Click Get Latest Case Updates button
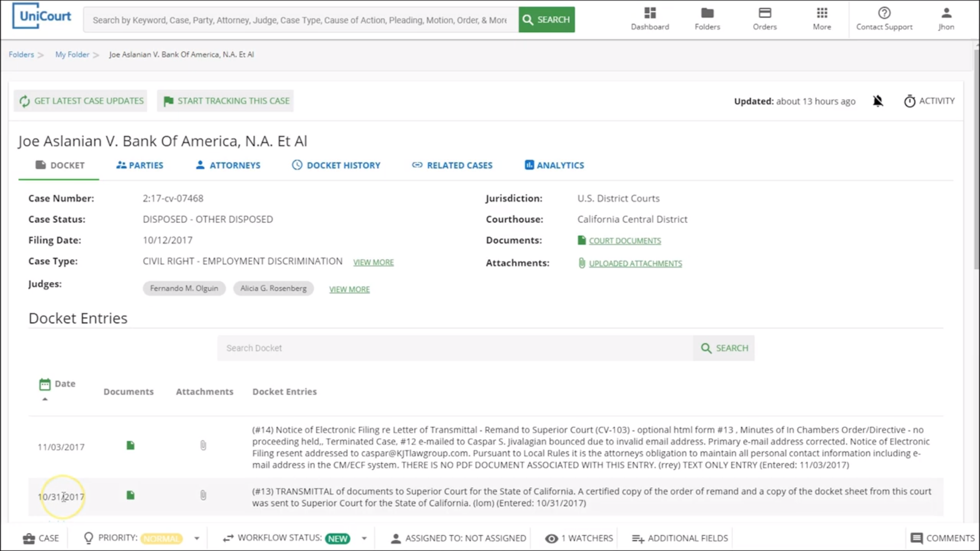Image resolution: width=980 pixels, height=551 pixels. 81,101
